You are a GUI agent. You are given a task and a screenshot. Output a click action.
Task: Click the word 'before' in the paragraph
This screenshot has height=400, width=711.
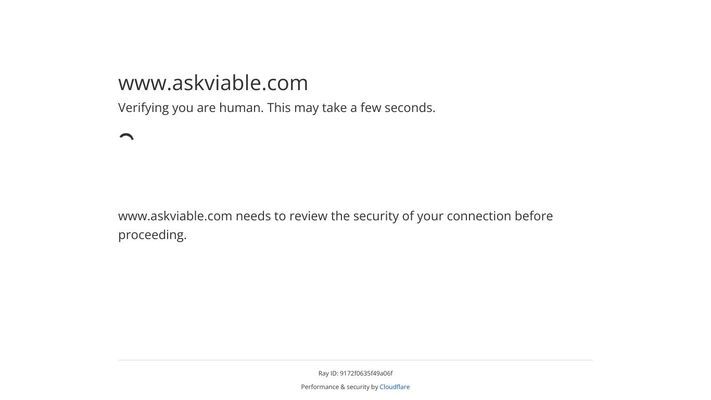(x=534, y=216)
